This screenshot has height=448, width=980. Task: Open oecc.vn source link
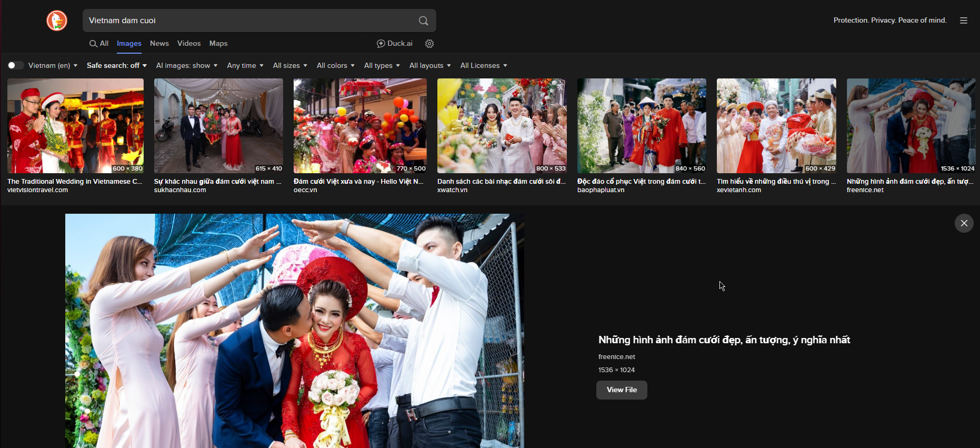tap(305, 190)
